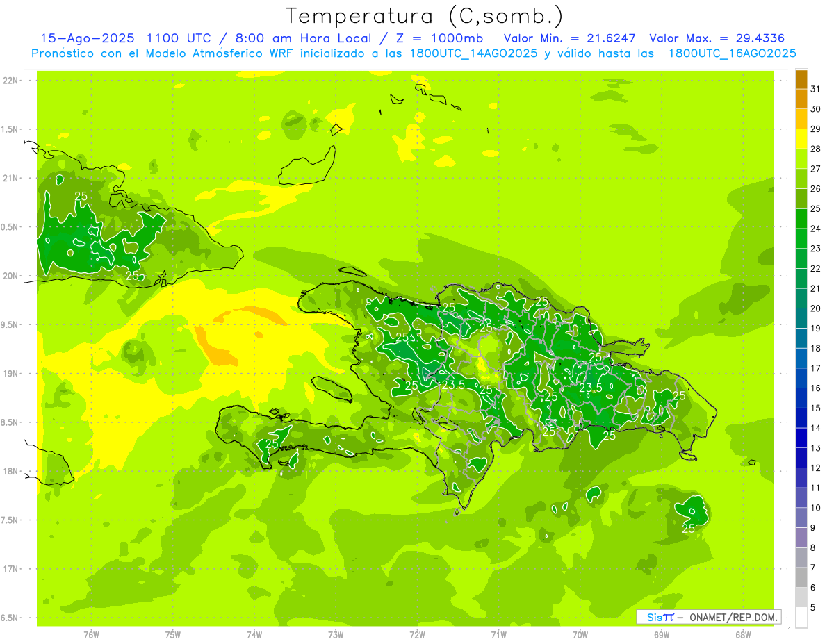834x644 pixels.
Task: Click the legend scale number "5"
Action: [x=813, y=608]
